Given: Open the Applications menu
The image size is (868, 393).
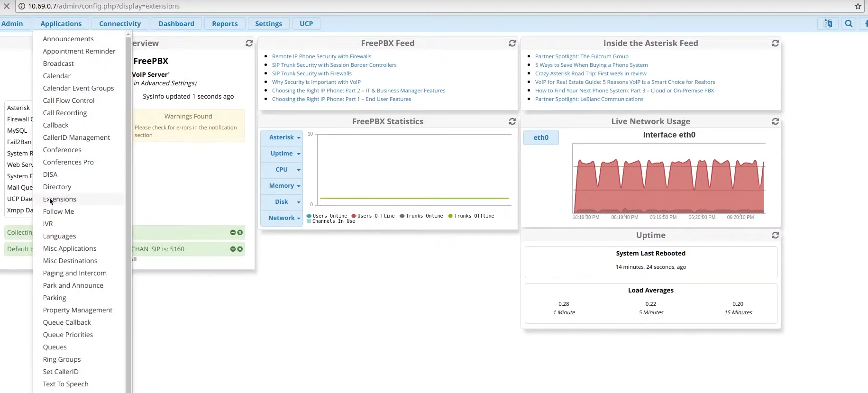Looking at the screenshot, I should pos(61,24).
